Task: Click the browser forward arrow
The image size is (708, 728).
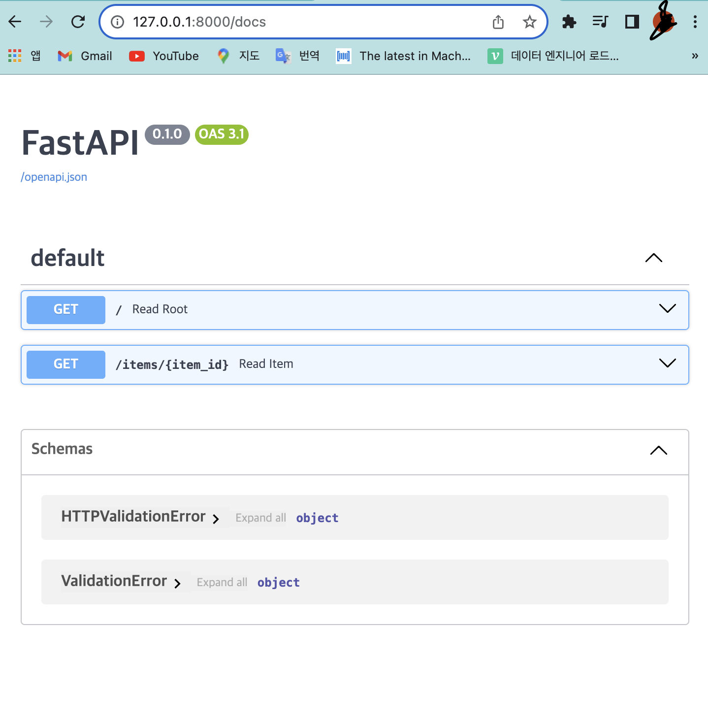Action: coord(46,22)
